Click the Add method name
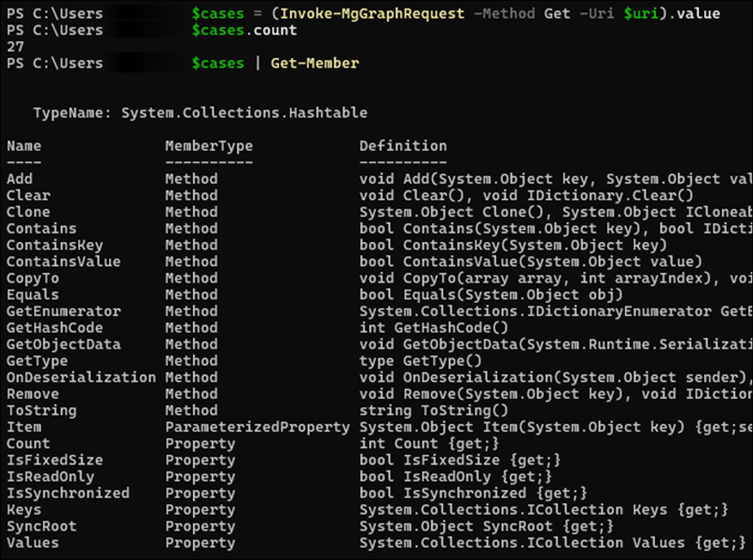 click(x=20, y=179)
